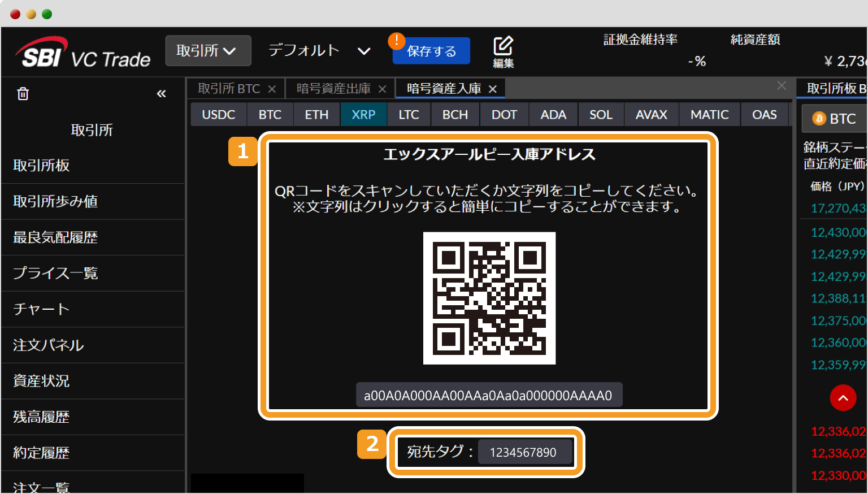Select the SOL currency tab
Viewport: 868px width, 494px height.
(601, 115)
